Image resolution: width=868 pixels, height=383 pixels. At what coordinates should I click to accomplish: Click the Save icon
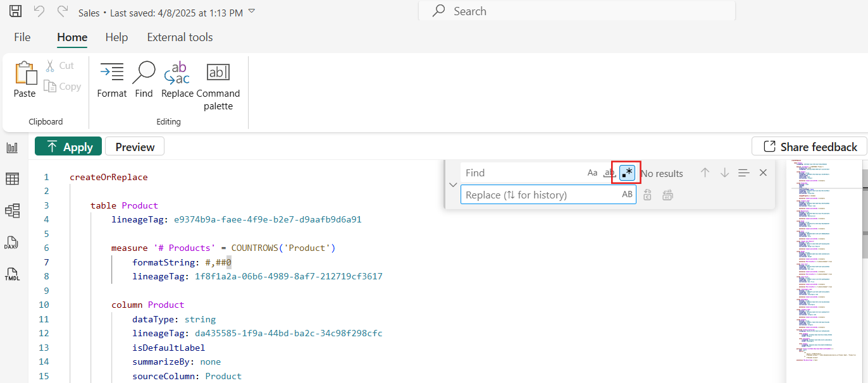[x=15, y=11]
